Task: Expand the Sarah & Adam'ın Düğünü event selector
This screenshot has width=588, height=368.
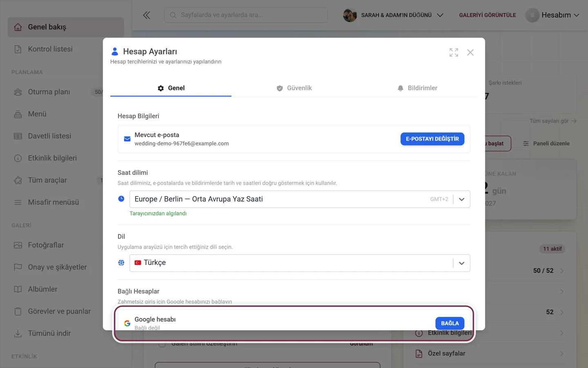Action: coord(440,15)
